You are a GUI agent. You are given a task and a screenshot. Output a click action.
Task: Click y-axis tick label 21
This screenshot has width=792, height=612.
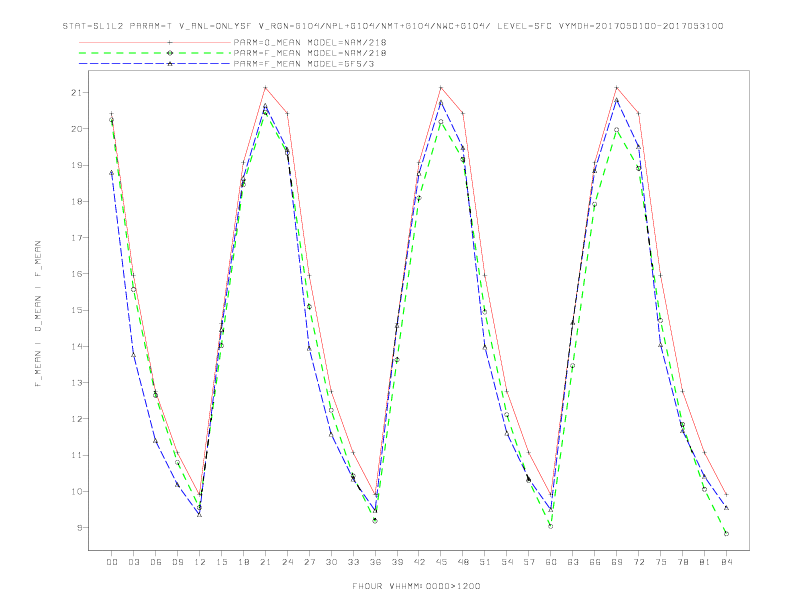click(76, 92)
